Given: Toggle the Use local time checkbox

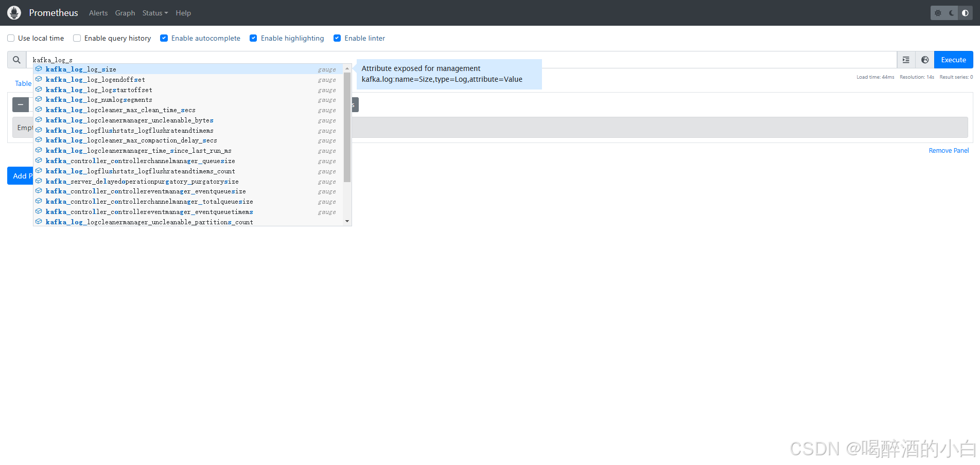Looking at the screenshot, I should (11, 38).
